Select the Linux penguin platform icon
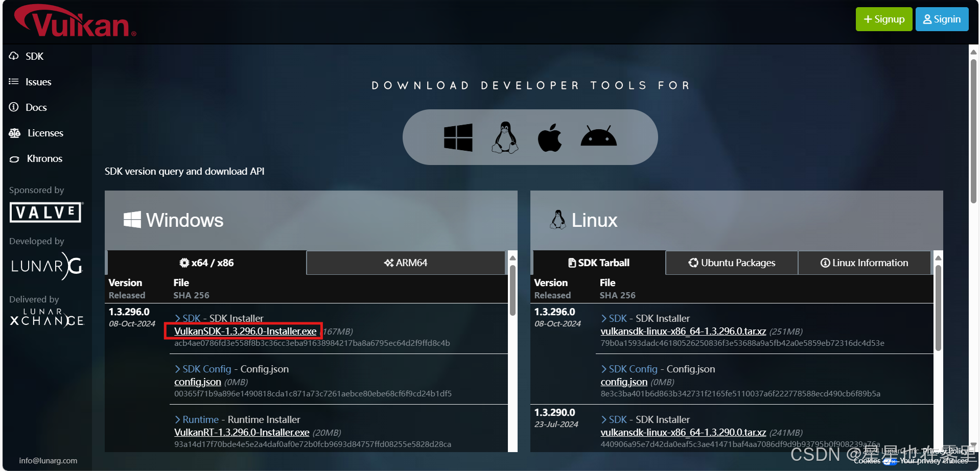 click(505, 137)
